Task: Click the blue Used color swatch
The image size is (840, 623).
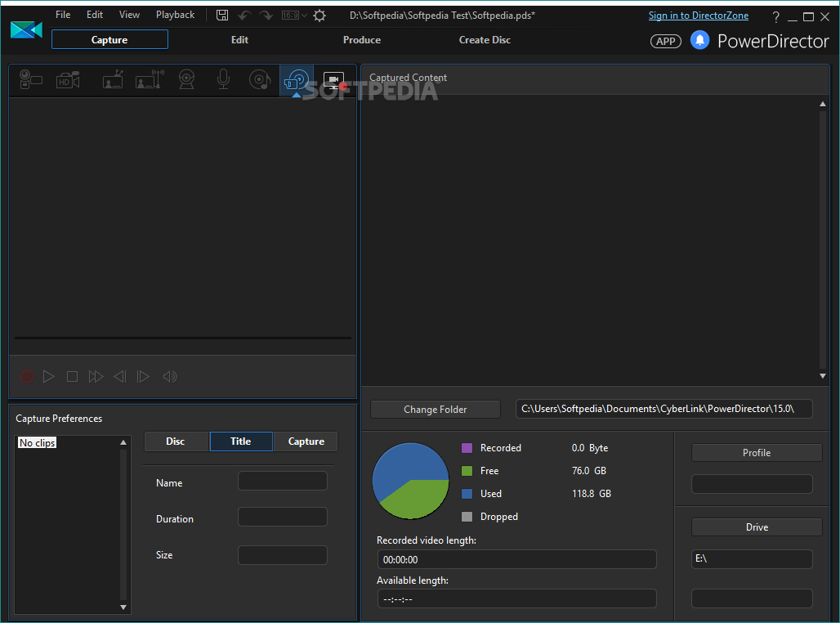Action: click(467, 494)
